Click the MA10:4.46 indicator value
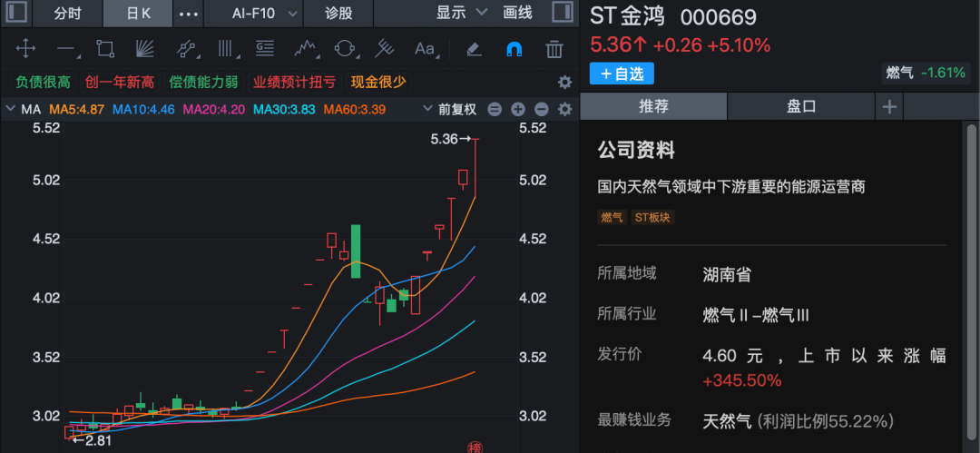Viewport: 980px width, 453px height. (143, 110)
